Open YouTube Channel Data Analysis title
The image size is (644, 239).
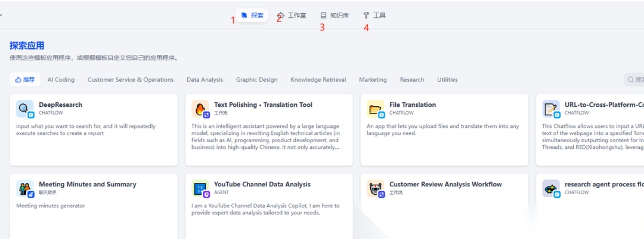(262, 184)
